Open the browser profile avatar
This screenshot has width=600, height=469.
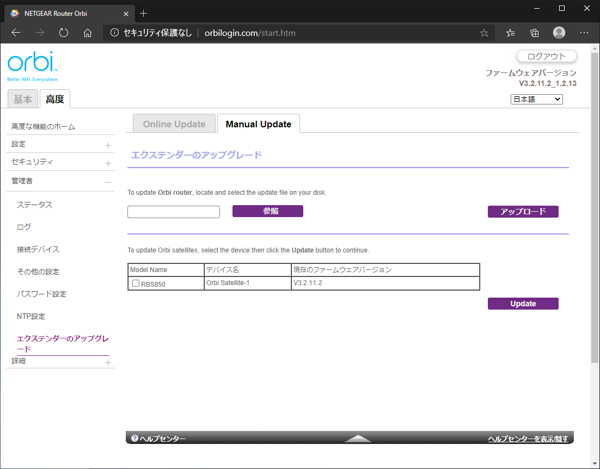pos(559,33)
